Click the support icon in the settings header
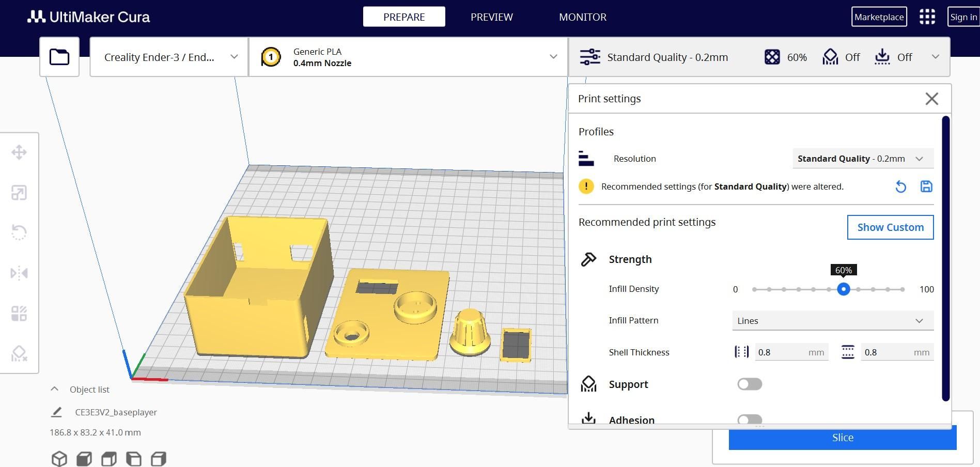The height and width of the screenshot is (467, 980). [830, 57]
